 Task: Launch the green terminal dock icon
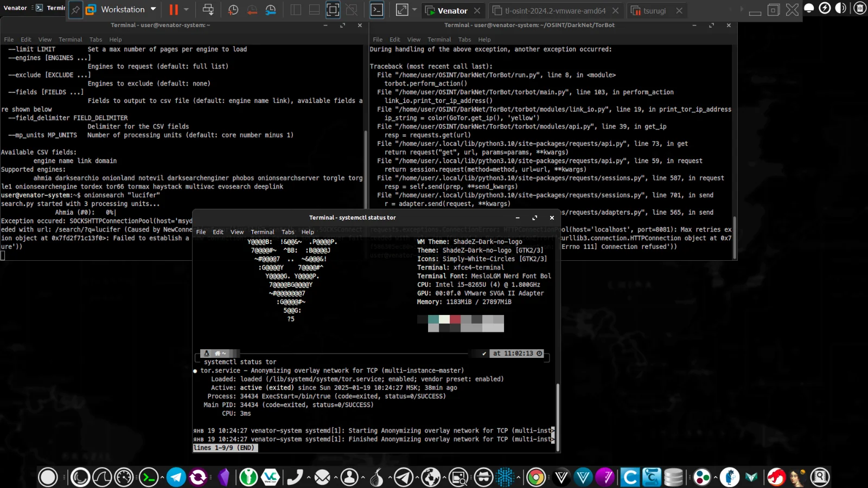point(149,477)
